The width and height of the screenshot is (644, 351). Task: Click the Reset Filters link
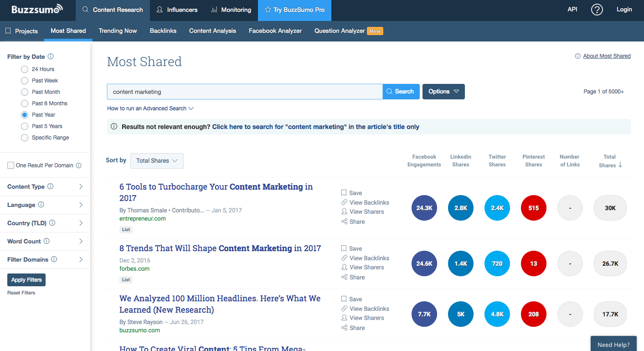[21, 293]
